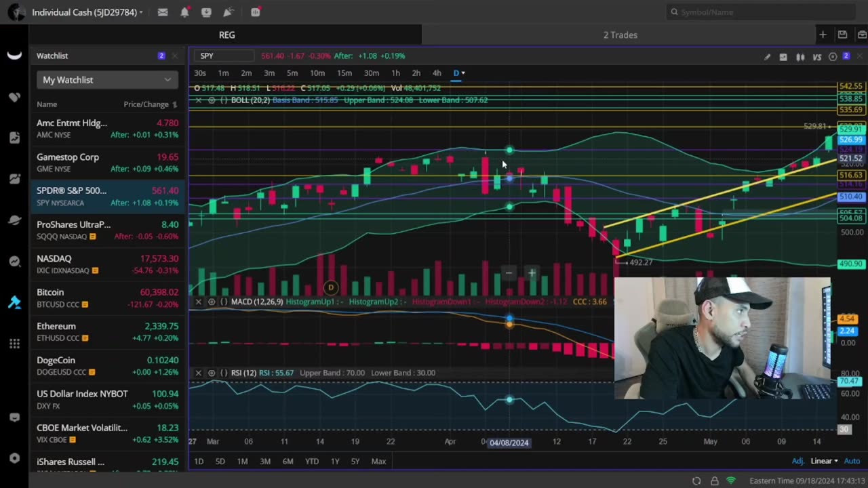The image size is (868, 488).
Task: Open the chart settings hexagon icon
Action: point(833,57)
